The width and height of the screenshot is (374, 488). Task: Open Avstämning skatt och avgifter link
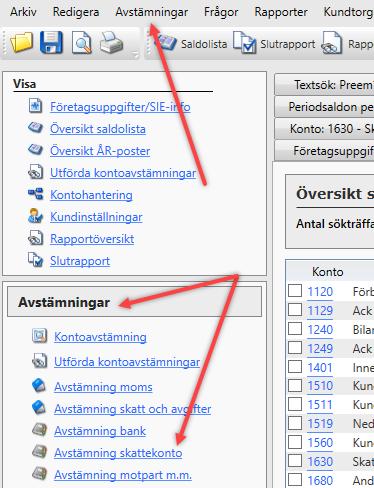[x=132, y=409]
